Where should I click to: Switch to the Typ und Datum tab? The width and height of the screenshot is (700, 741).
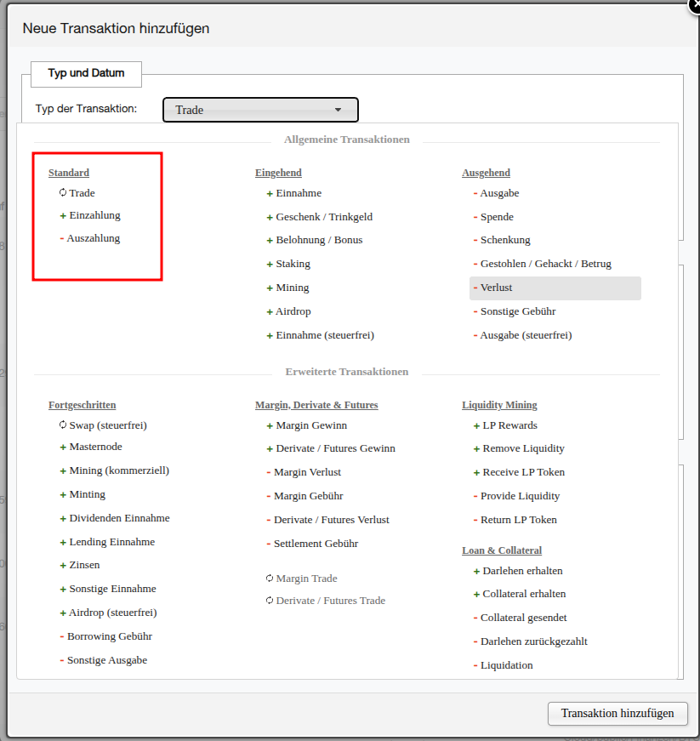click(x=86, y=73)
